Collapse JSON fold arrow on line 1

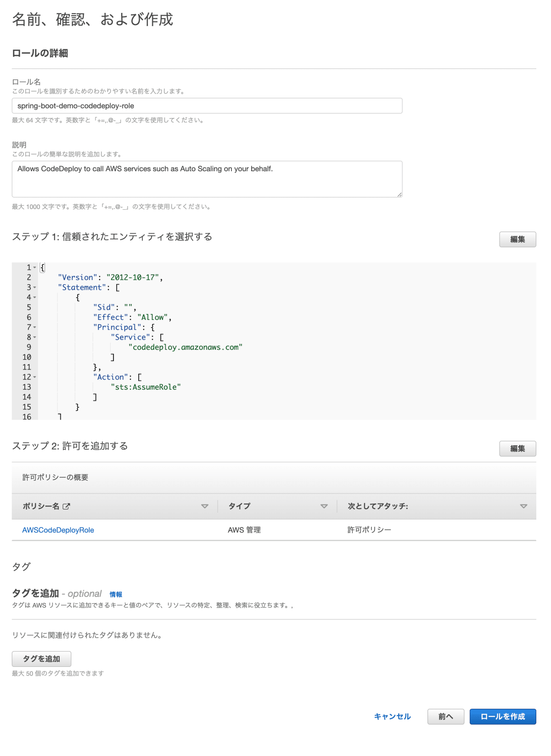(x=34, y=268)
